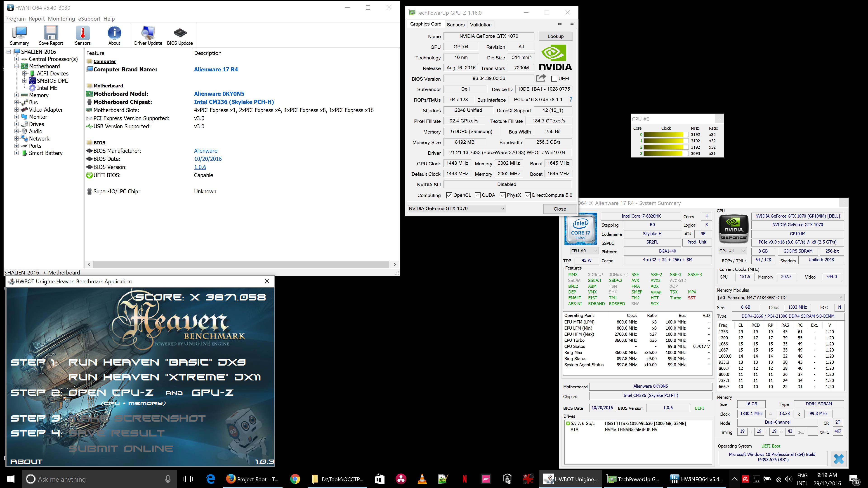Open the Windows Store taskbar icon
Image resolution: width=868 pixels, height=488 pixels.
[x=380, y=479]
